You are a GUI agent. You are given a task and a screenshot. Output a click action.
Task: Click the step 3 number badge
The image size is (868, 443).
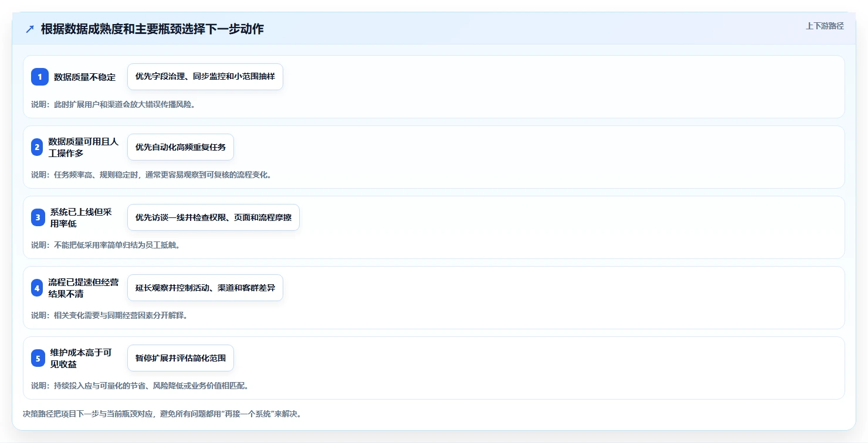[38, 217]
